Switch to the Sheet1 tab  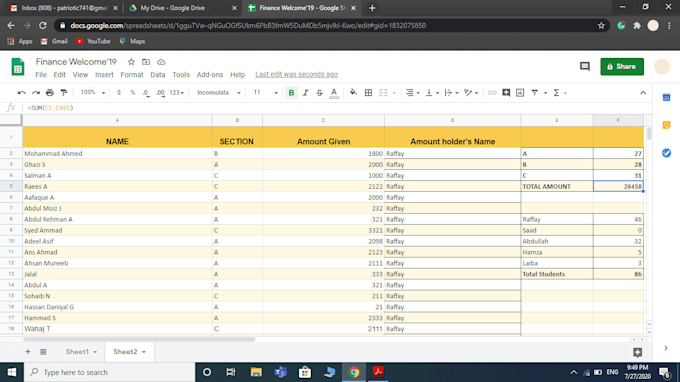pyautogui.click(x=77, y=352)
